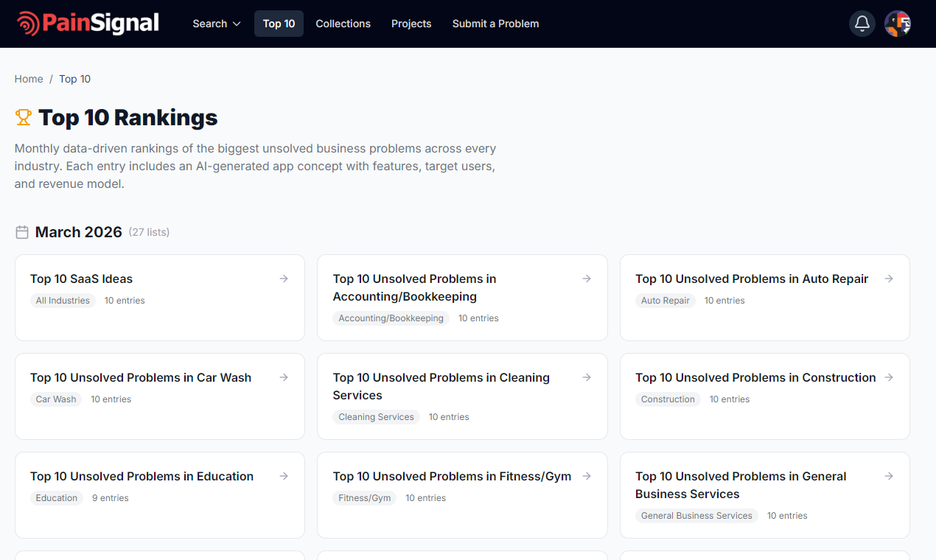The width and height of the screenshot is (936, 560).
Task: Click "10 entries" on Fitness/Gym card
Action: pyautogui.click(x=426, y=498)
